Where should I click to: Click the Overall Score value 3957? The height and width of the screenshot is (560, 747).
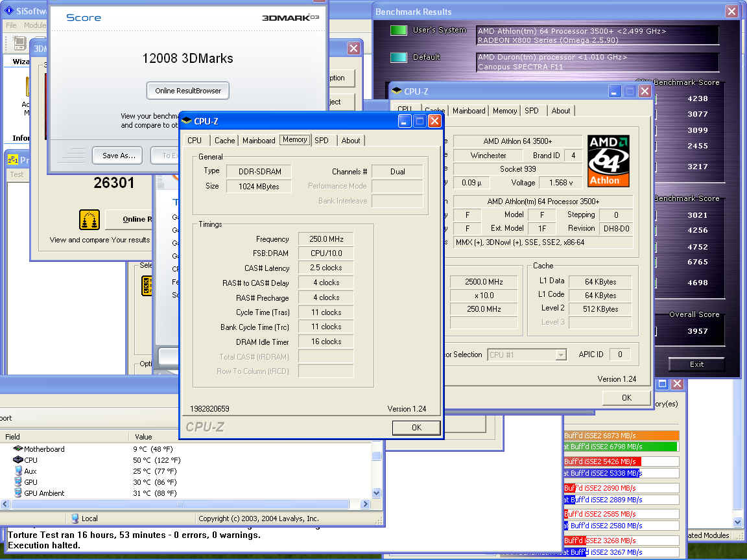[x=698, y=331]
